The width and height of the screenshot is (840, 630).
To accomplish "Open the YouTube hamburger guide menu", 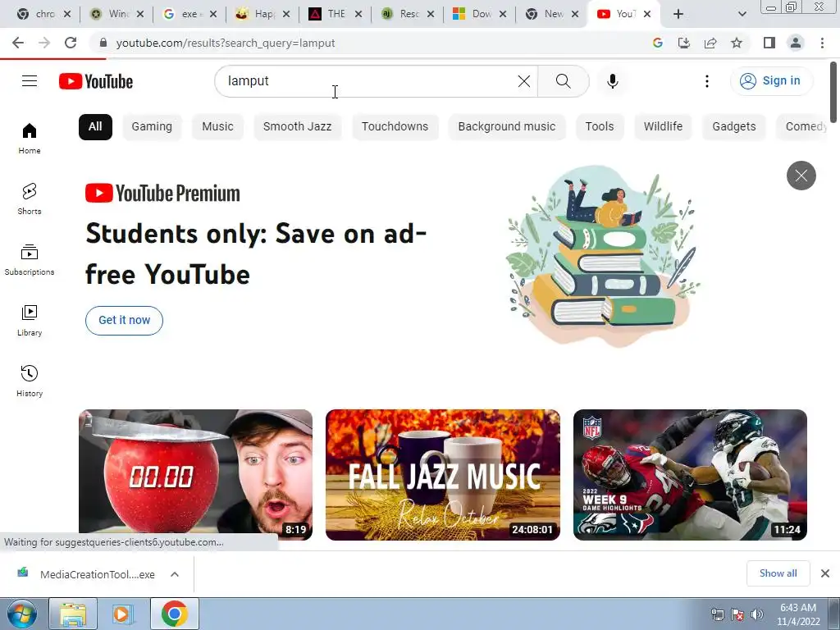I will point(30,81).
